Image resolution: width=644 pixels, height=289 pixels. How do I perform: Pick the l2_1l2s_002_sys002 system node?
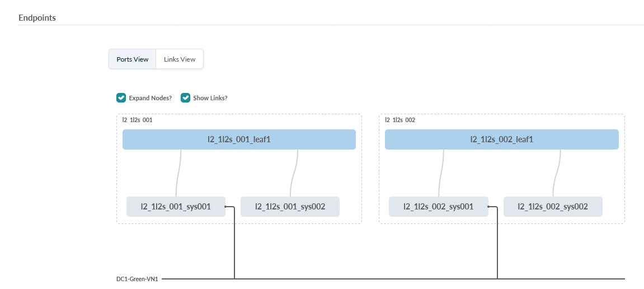click(553, 207)
